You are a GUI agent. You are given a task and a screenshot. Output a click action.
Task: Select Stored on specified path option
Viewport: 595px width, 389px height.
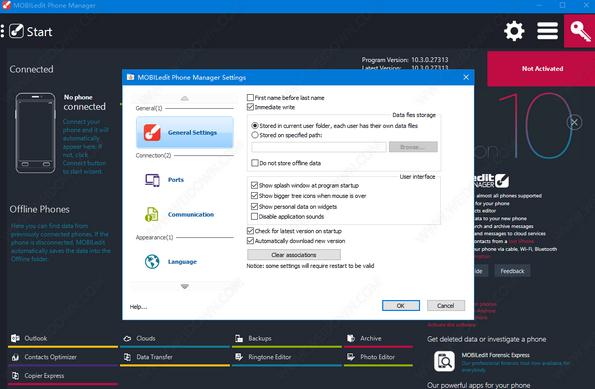255,135
